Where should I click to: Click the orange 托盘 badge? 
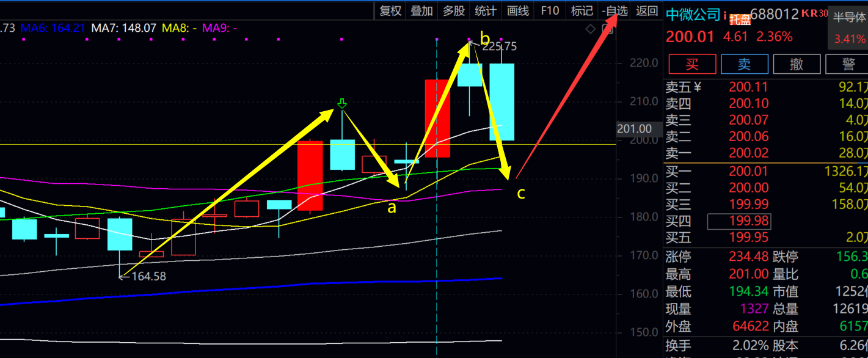(739, 18)
